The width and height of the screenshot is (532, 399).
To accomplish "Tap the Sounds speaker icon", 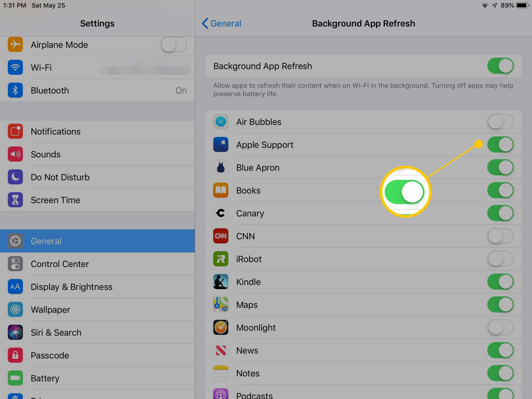I will point(15,154).
